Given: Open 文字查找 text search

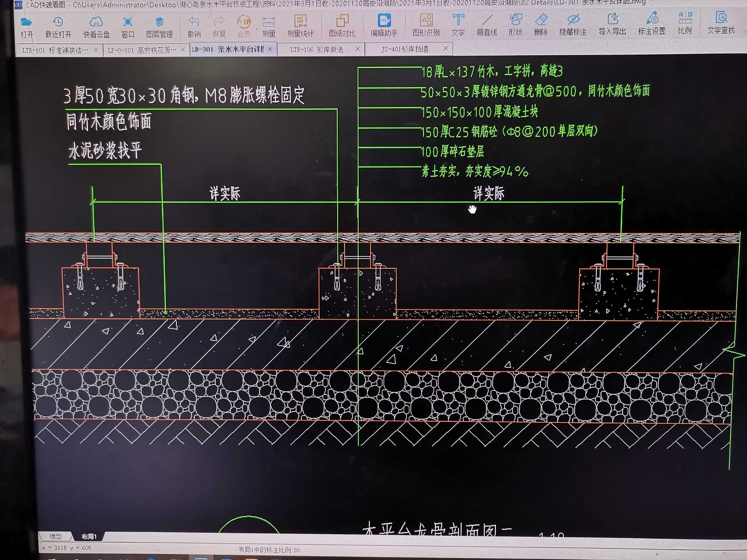Looking at the screenshot, I should click(721, 22).
